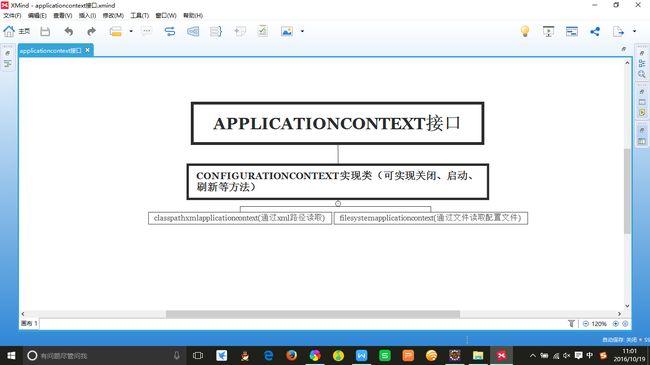Viewport: 650px width, 365px height.
Task: Click the filter funnel icon in status bar
Action: coord(571,324)
